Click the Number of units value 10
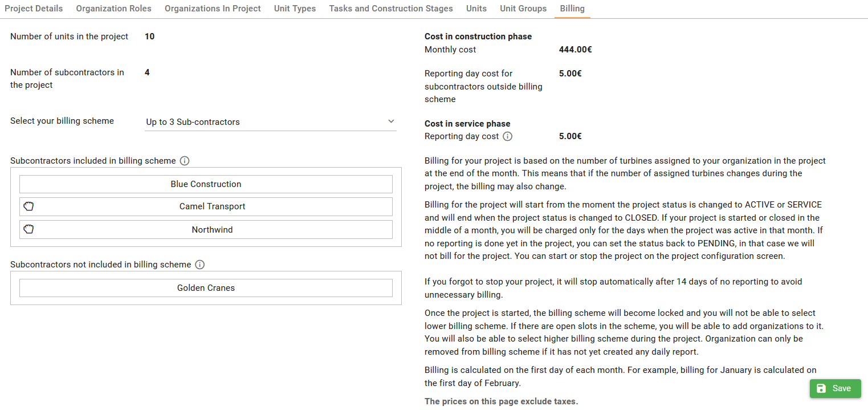Screen dimensions: 868x410 tap(149, 36)
